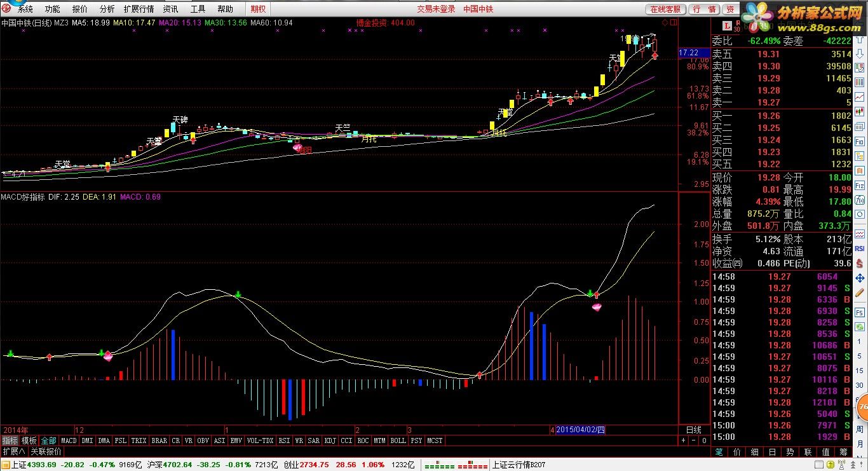Open the intraday line chart icon
Viewport: 868px width, 471px height.
tap(860, 97)
